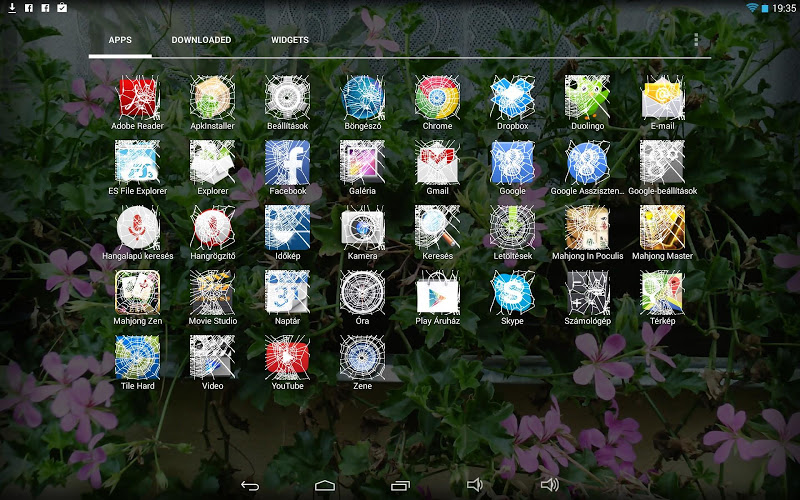Launch Chrome
Screen dimensions: 800x500
(x=437, y=98)
